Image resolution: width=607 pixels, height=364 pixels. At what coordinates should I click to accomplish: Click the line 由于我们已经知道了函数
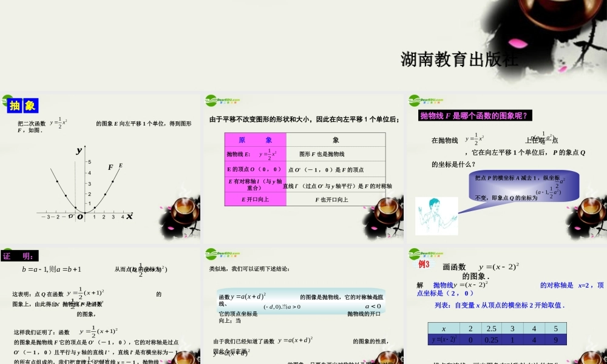[x=300, y=341]
